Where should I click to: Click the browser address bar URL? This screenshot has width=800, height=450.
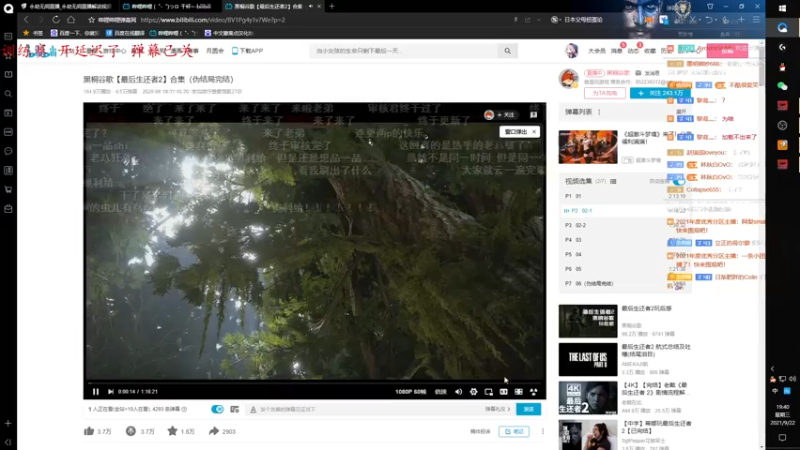click(x=212, y=20)
